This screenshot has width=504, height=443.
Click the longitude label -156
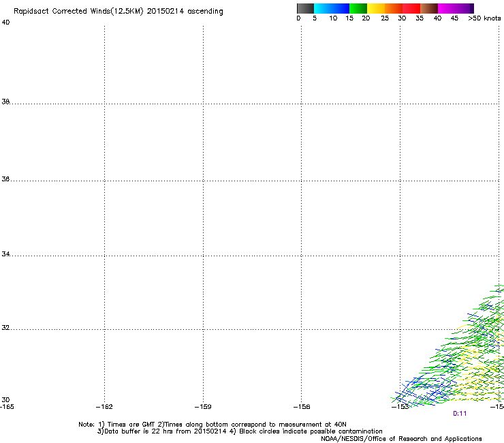click(302, 407)
